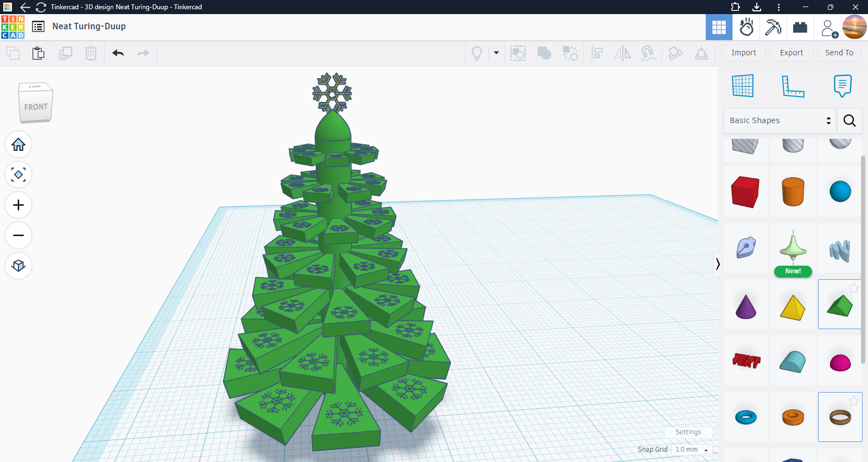Select the orange Cylinder shape
868x462 pixels.
[x=793, y=192]
